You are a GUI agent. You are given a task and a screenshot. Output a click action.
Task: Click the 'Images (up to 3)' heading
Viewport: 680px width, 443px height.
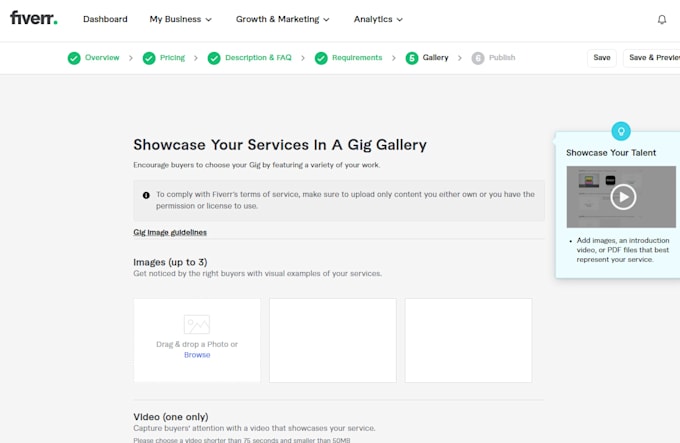click(170, 262)
